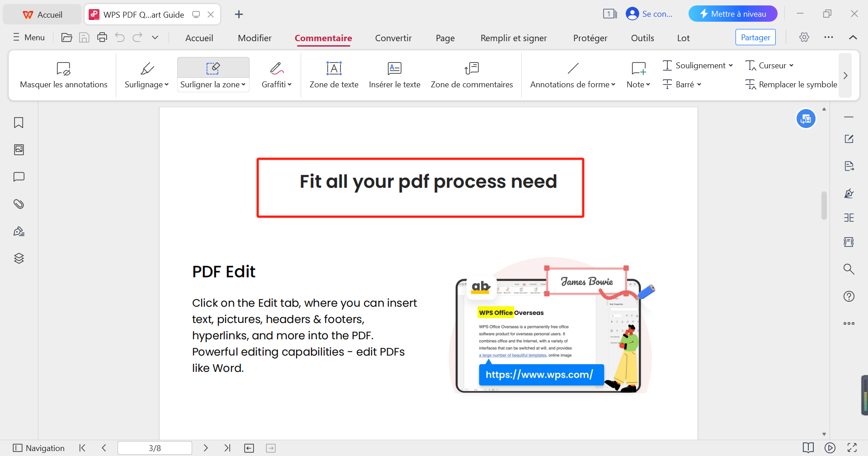Open the layers sidebar panel

[19, 258]
